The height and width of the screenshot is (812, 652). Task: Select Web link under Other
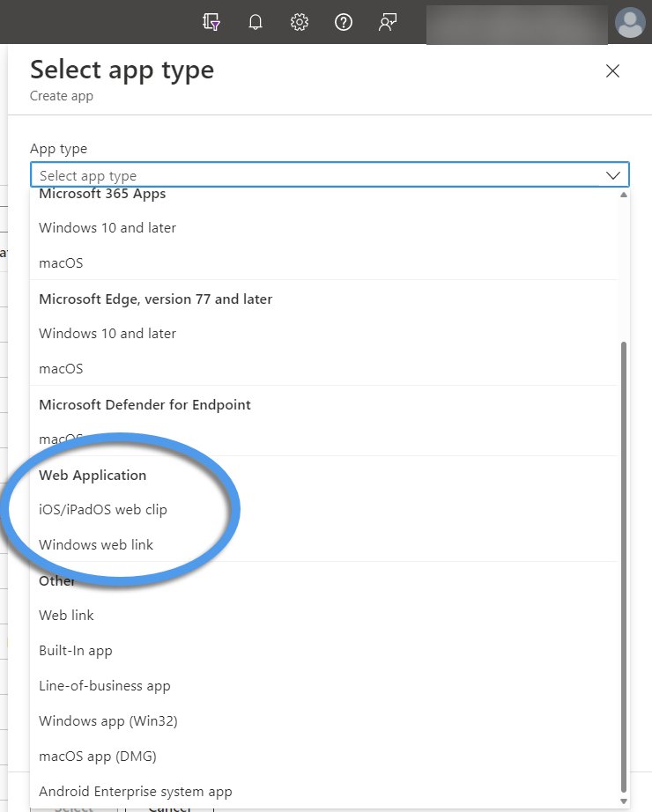[324, 616]
